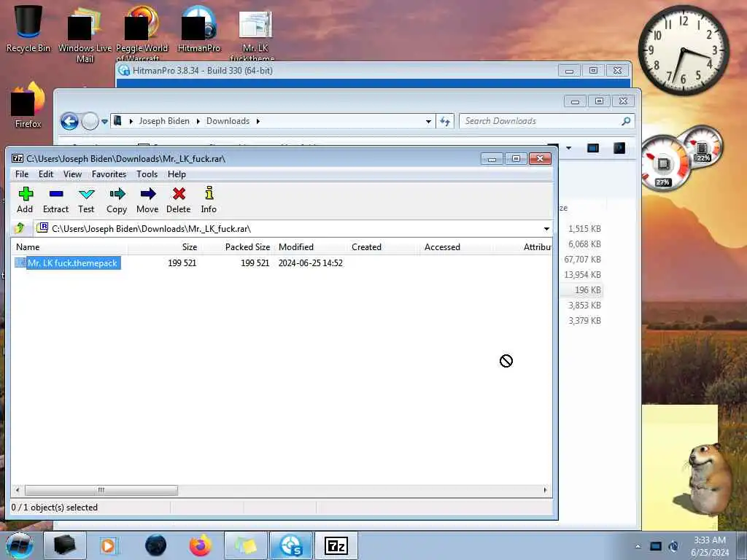Click the Explorer Back button
747x560 pixels.
69,122
